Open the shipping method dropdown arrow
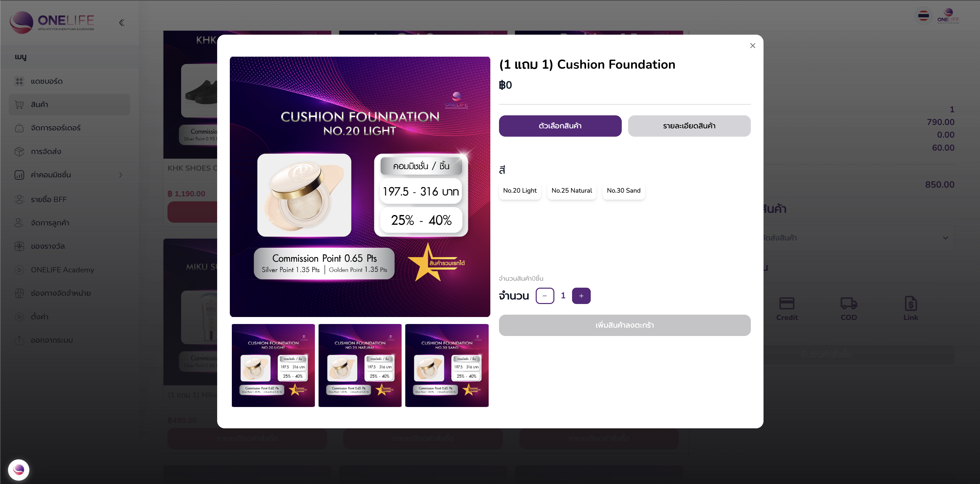 click(x=945, y=238)
